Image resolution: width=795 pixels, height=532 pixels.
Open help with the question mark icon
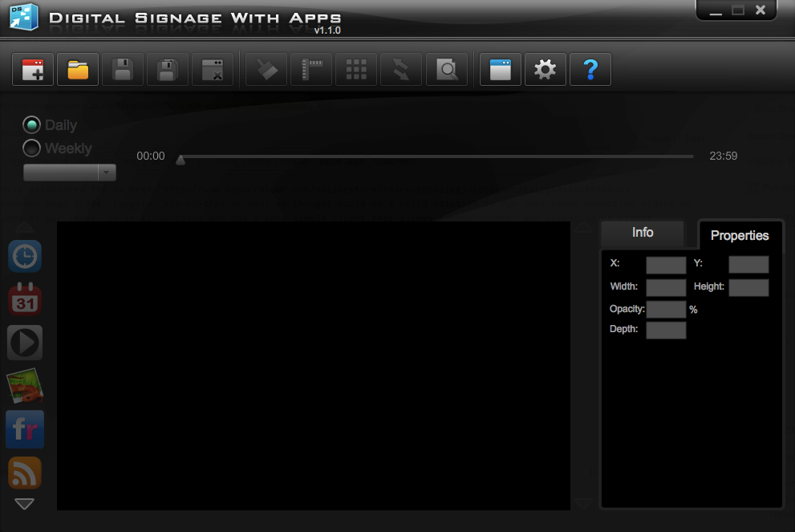click(x=590, y=70)
